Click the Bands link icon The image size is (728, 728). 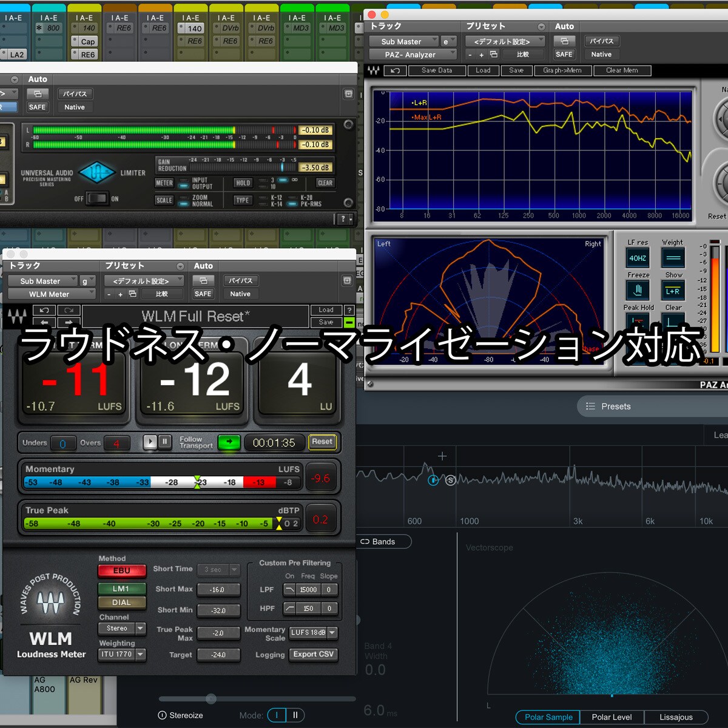(x=365, y=541)
